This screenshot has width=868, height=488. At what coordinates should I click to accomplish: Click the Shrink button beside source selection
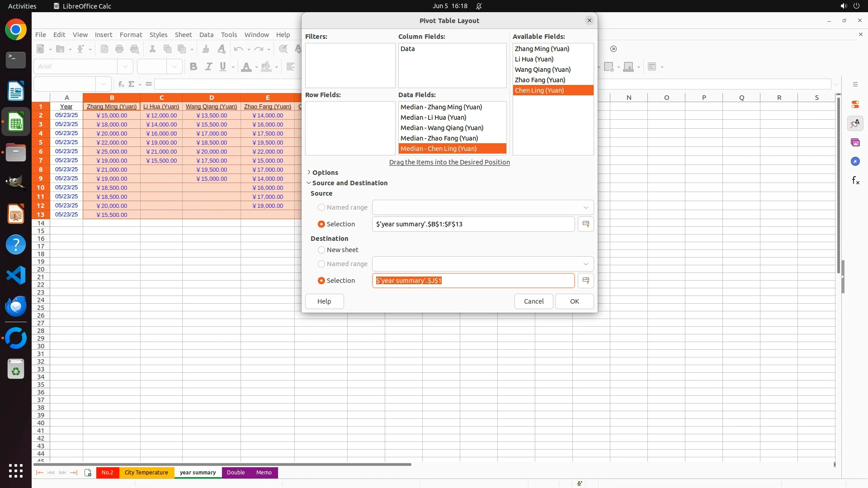pyautogui.click(x=585, y=224)
